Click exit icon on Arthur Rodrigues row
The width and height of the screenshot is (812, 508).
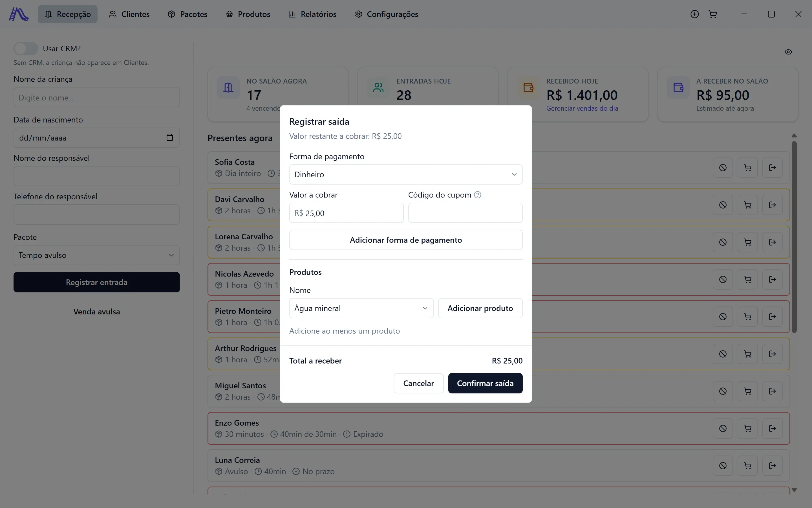pyautogui.click(x=773, y=354)
